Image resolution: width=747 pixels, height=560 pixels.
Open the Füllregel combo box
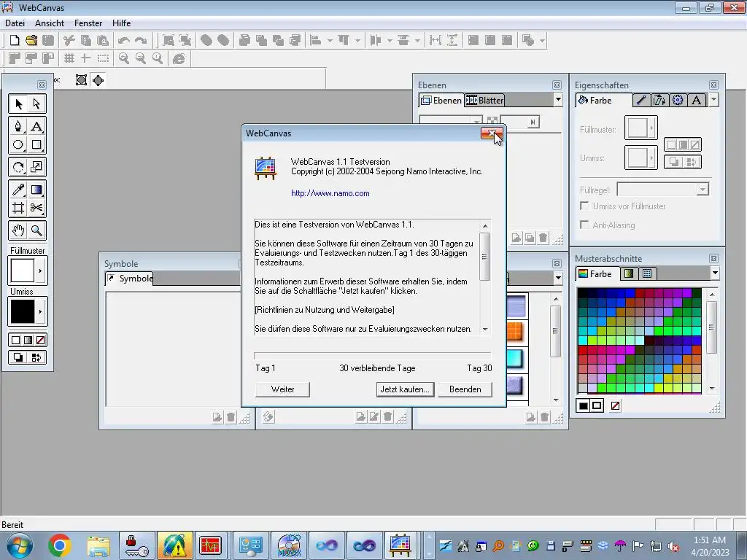(x=662, y=190)
